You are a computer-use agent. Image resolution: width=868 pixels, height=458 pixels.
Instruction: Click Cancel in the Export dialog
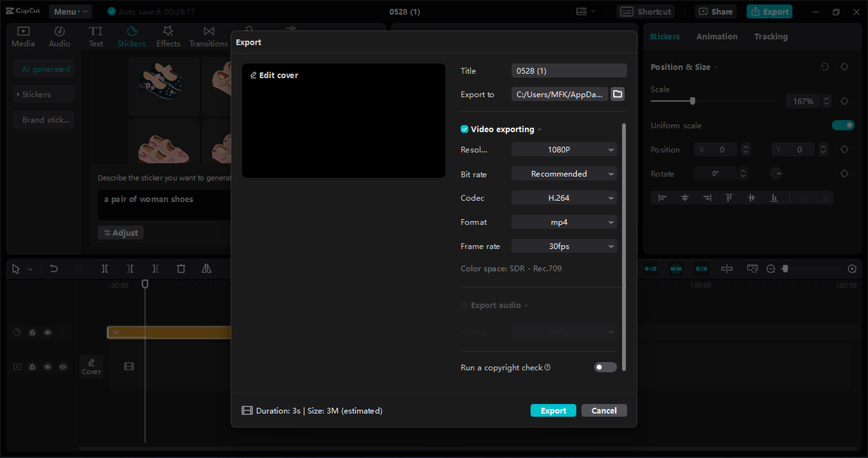(604, 411)
